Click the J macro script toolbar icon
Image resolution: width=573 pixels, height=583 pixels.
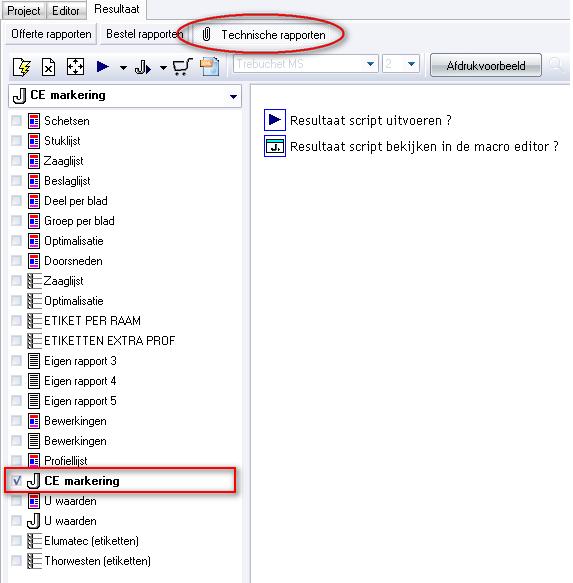click(x=143, y=68)
